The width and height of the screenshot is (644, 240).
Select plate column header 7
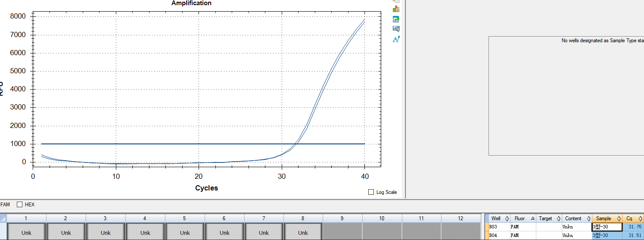point(264,218)
